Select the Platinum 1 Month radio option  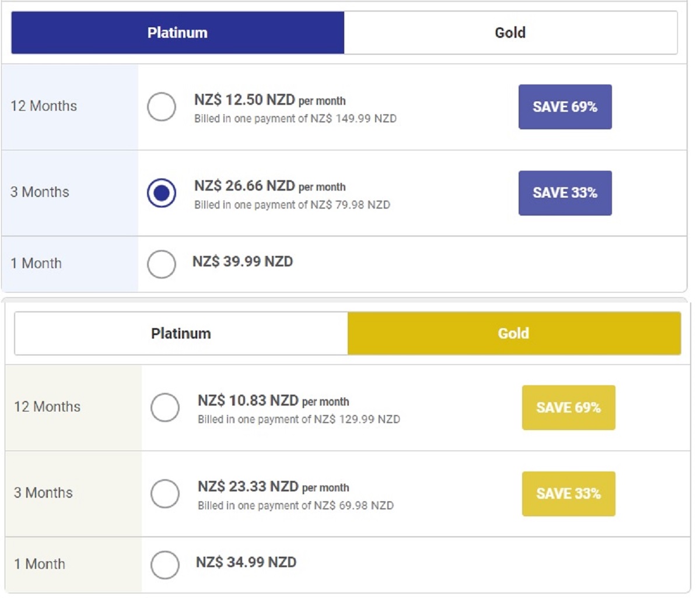pos(162,264)
